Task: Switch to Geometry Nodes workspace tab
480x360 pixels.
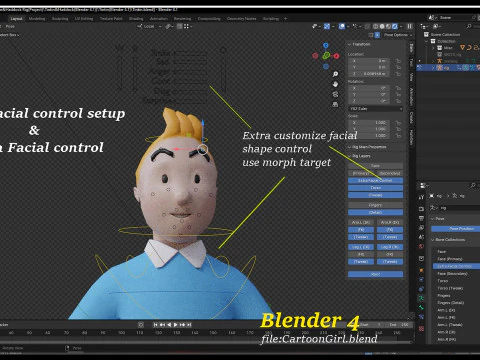Action: click(241, 19)
